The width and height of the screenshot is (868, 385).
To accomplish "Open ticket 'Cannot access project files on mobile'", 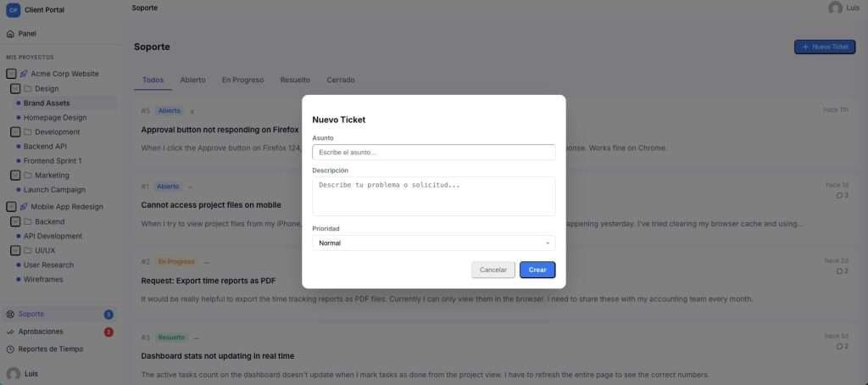I will click(211, 205).
